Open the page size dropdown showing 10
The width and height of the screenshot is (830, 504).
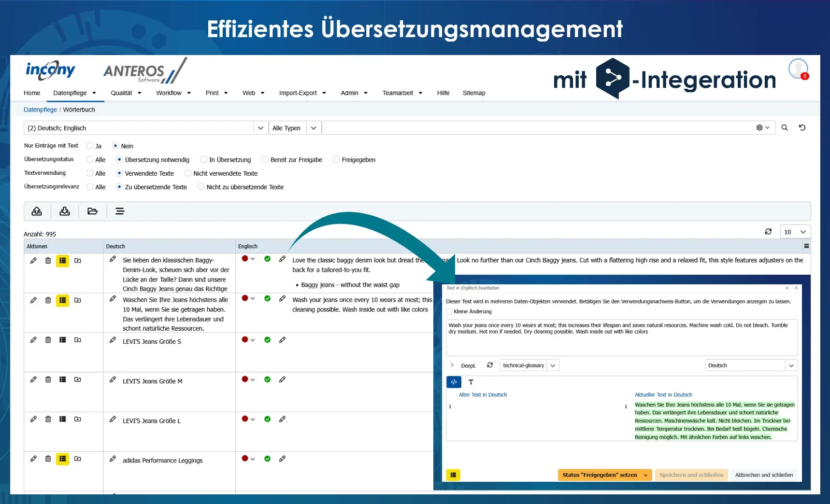click(795, 232)
